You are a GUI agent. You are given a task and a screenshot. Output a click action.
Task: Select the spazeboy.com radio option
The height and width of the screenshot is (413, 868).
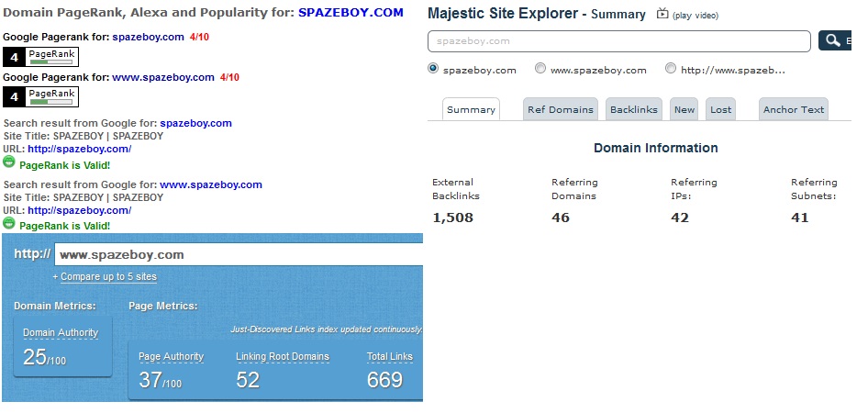click(433, 68)
